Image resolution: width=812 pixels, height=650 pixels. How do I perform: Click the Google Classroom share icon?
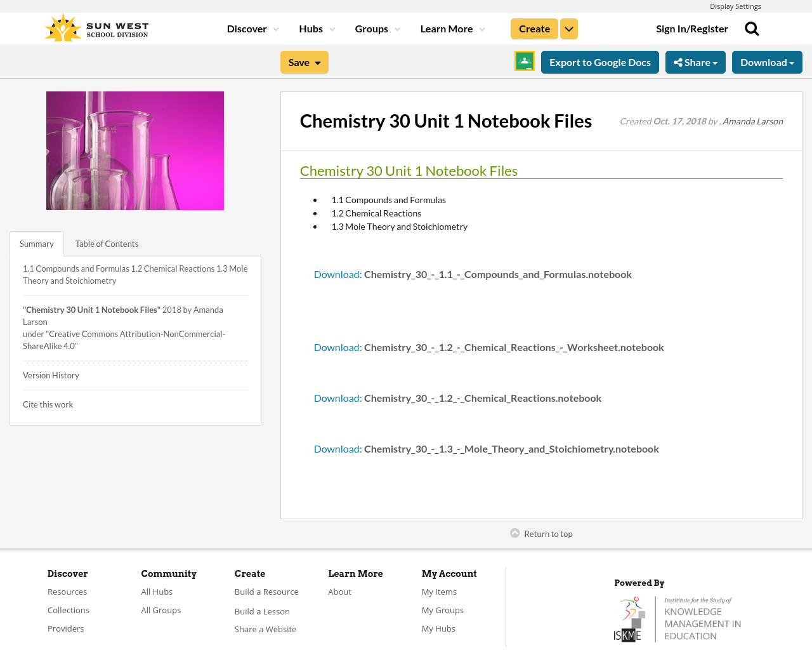click(523, 62)
